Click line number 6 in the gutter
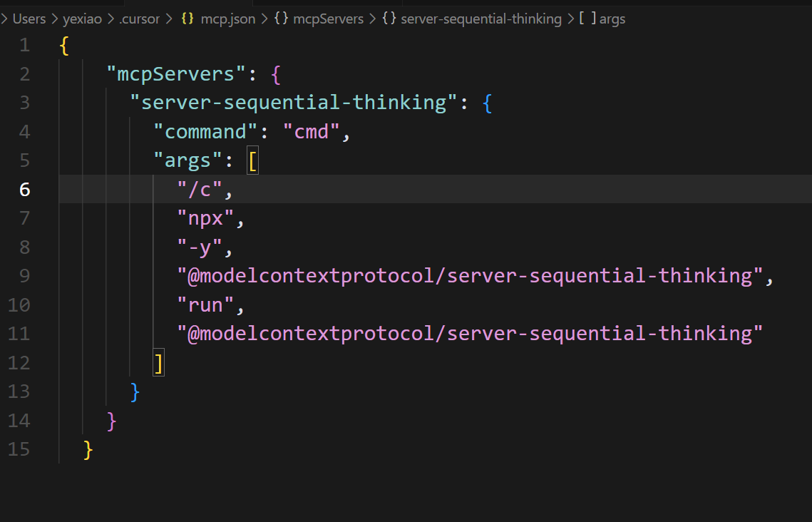This screenshot has height=522, width=812. click(25, 190)
